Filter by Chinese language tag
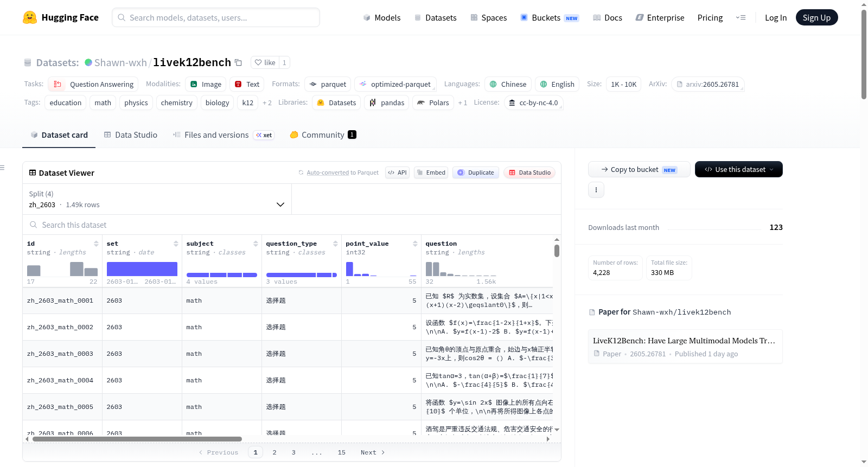The image size is (868, 467). (508, 84)
